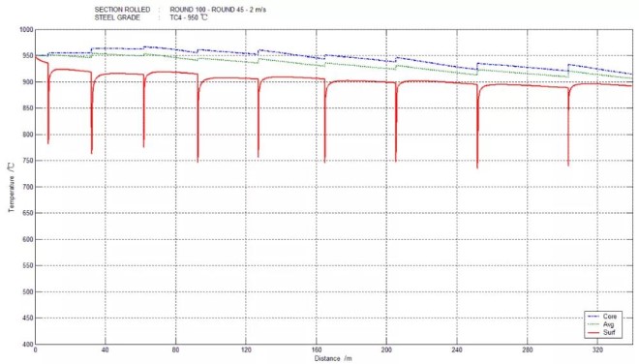Click the Surf legend label

tap(609, 333)
